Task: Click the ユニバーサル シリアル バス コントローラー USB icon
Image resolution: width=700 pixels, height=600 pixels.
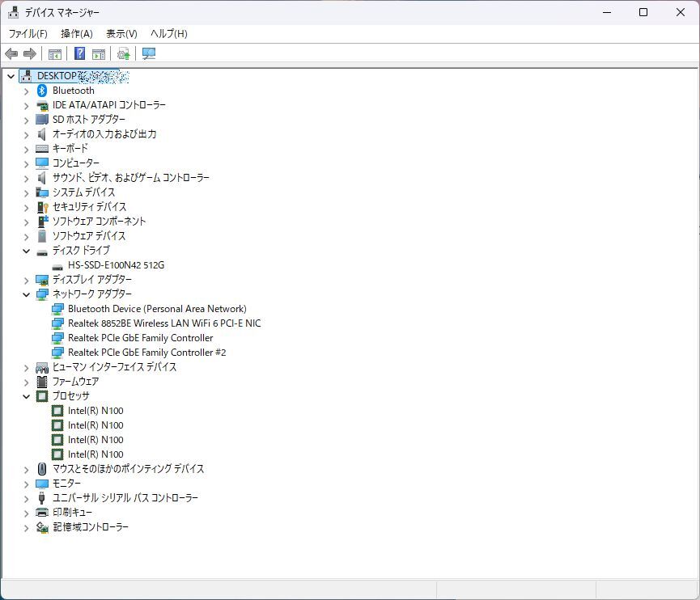Action: 42,498
